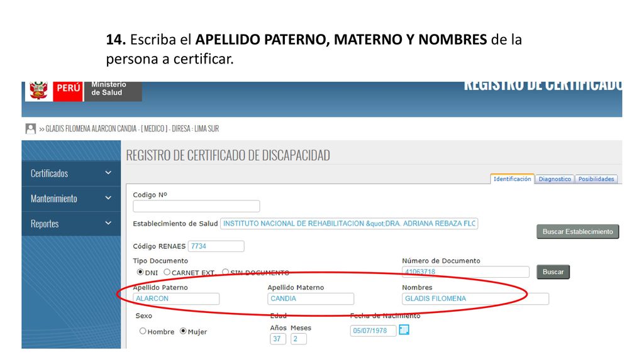The height and width of the screenshot is (362, 644).
Task: Open the Certificados menu item
Action: point(71,173)
